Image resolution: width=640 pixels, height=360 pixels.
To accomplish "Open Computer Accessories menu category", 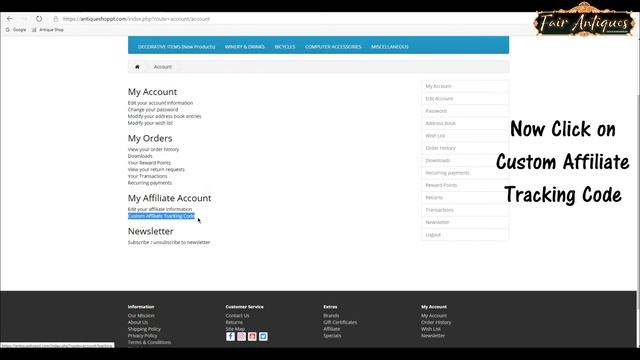I will [x=333, y=47].
